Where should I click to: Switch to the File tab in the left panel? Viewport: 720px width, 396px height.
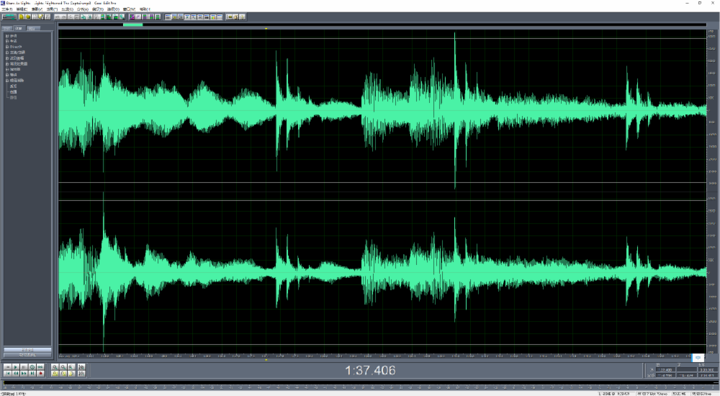click(x=7, y=28)
